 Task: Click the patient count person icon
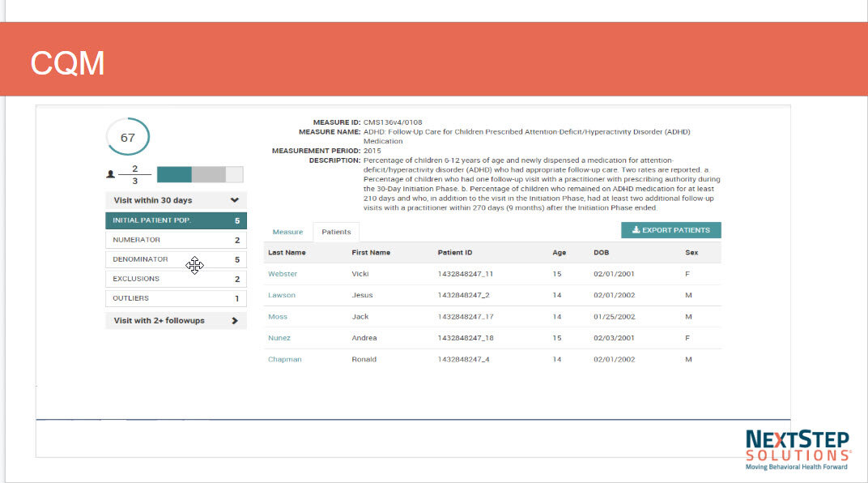coord(110,174)
